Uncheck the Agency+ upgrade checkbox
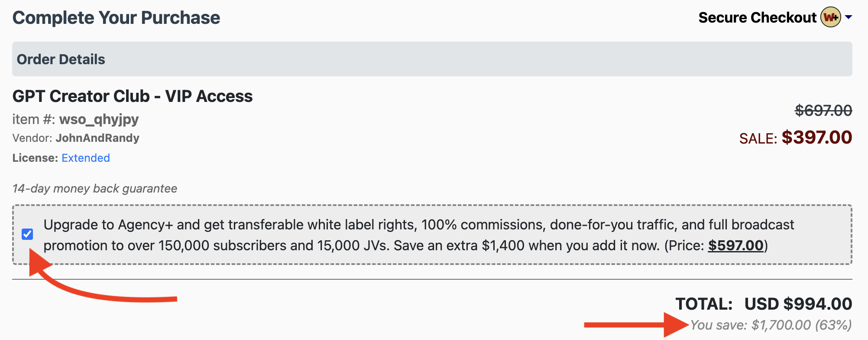The height and width of the screenshot is (340, 868). pyautogui.click(x=27, y=234)
